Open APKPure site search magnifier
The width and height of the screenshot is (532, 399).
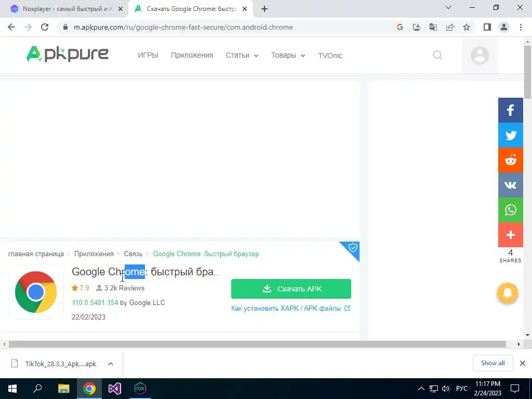point(437,55)
